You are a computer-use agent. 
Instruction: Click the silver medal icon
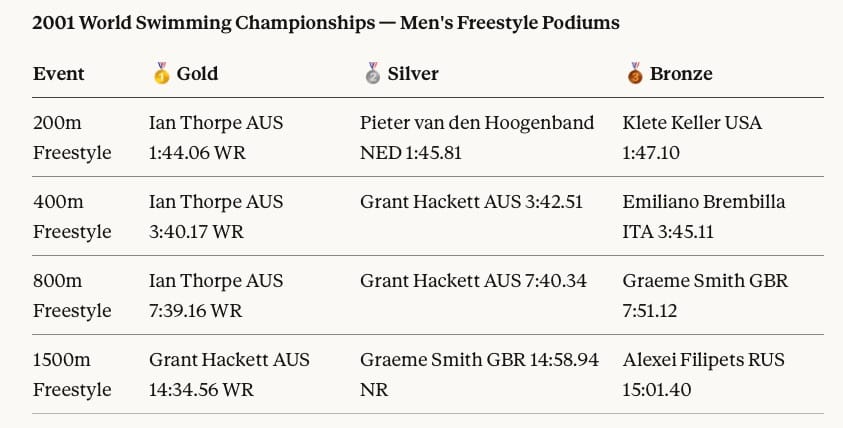(372, 73)
